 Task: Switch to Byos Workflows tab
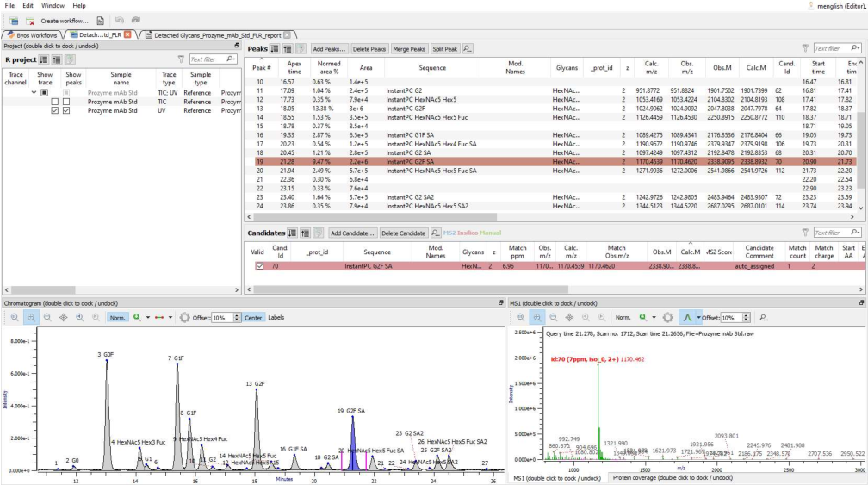[32, 34]
